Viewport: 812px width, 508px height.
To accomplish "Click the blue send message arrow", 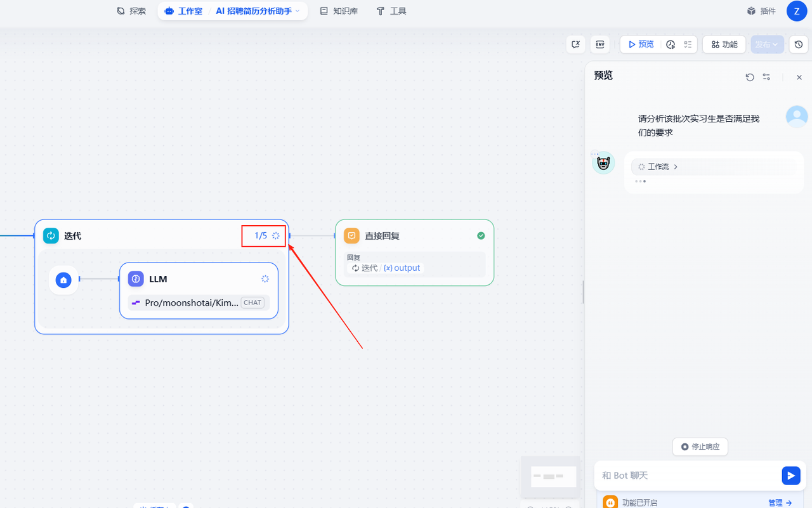I will (790, 476).
